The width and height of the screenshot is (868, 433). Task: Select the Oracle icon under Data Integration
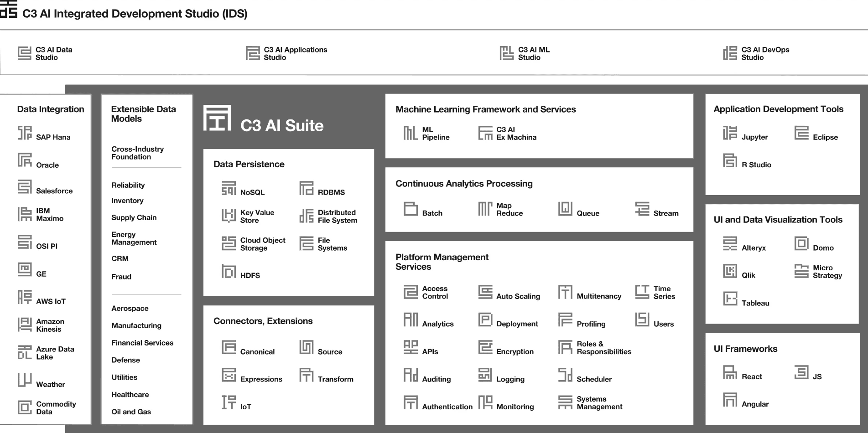[x=25, y=160]
